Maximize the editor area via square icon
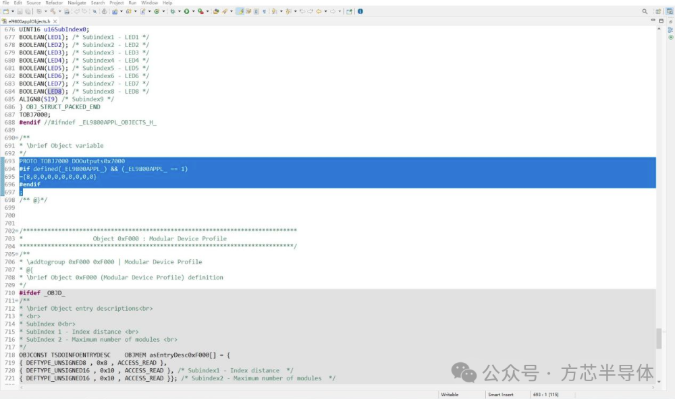The image size is (675, 399). pyautogui.click(x=661, y=21)
